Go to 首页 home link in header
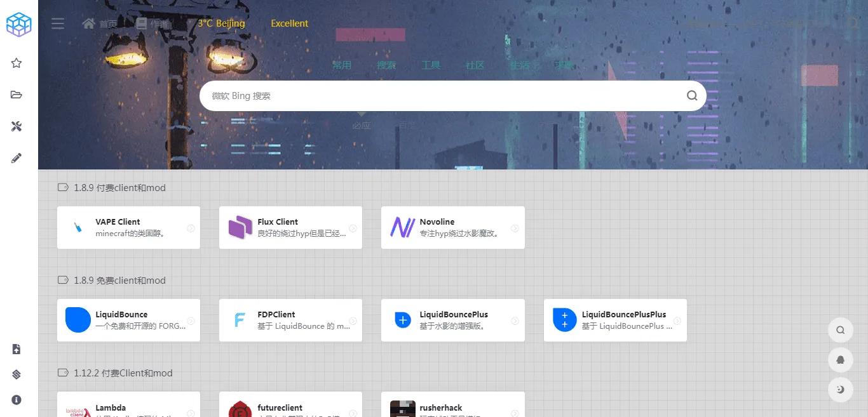868x417 pixels. pyautogui.click(x=100, y=23)
